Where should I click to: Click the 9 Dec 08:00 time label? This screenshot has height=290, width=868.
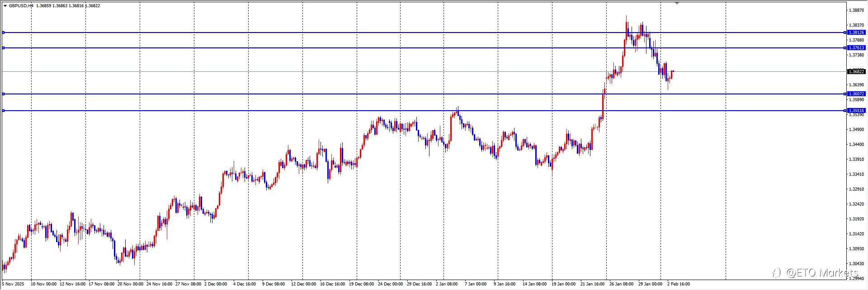click(274, 284)
